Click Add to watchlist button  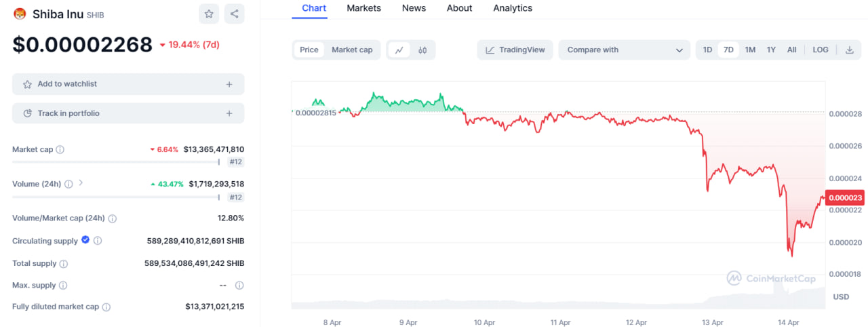(128, 84)
